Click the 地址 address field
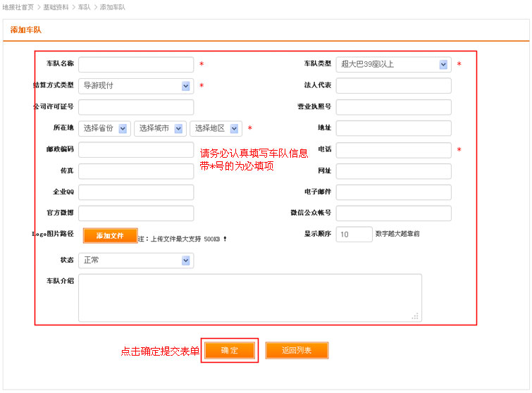532x393 pixels. point(393,128)
